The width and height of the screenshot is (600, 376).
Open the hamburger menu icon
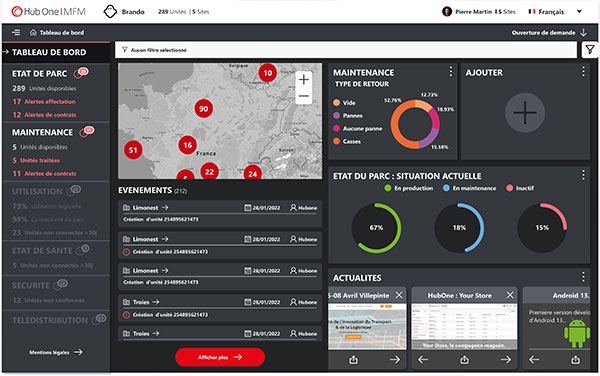click(16, 33)
